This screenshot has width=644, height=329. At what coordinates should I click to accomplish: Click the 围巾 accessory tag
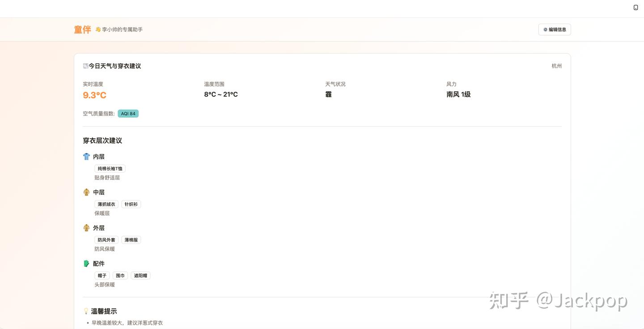pyautogui.click(x=120, y=276)
